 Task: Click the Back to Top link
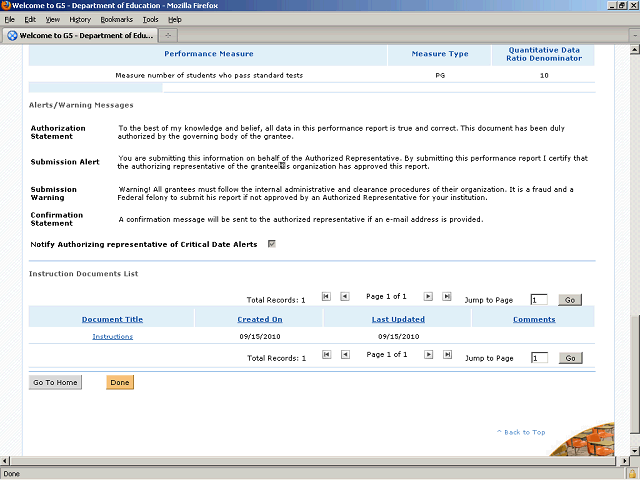tap(521, 432)
